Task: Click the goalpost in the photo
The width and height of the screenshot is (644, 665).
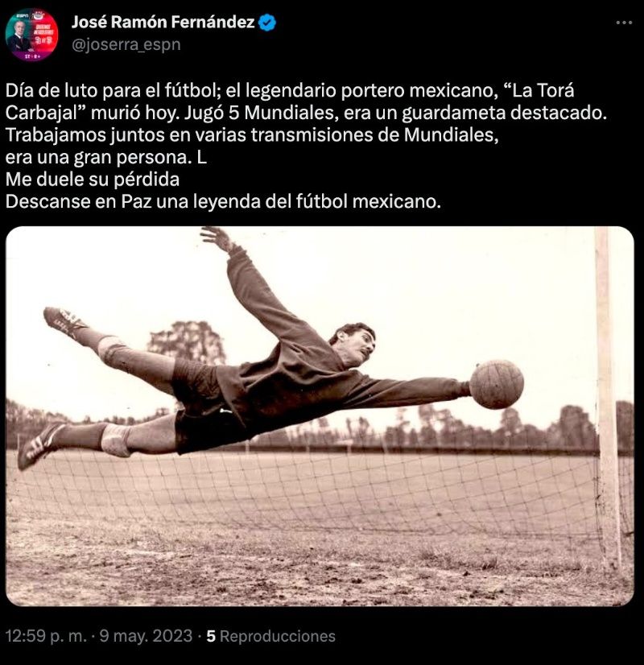Action: tap(607, 399)
